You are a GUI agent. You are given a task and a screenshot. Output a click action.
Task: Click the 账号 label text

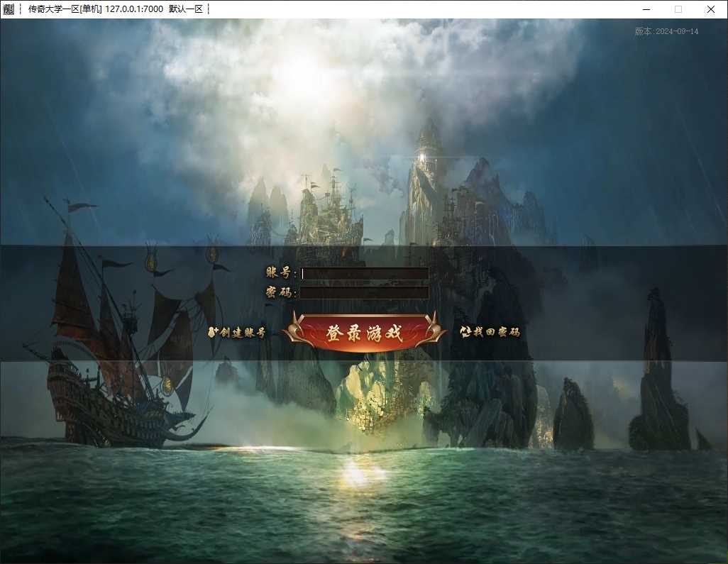coord(279,272)
